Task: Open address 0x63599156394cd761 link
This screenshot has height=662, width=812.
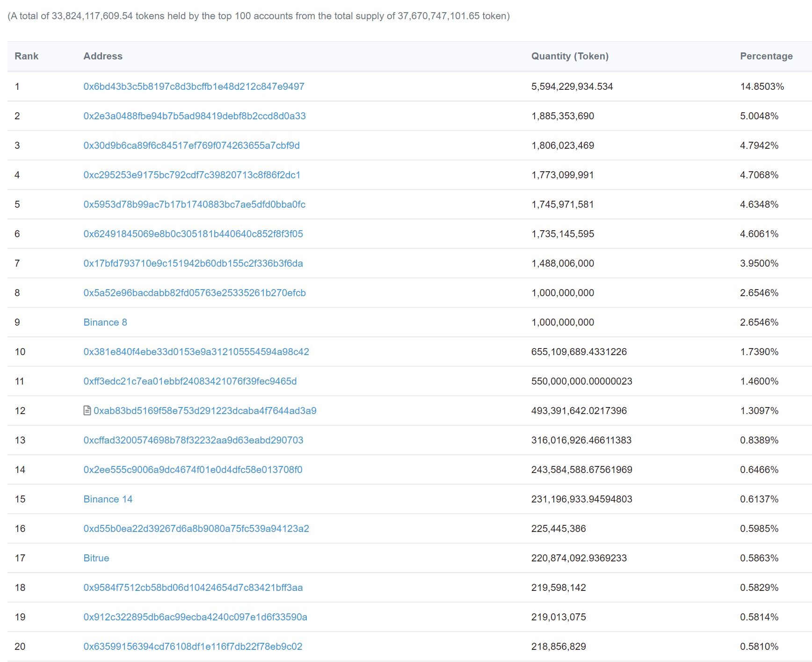Action: click(x=193, y=647)
